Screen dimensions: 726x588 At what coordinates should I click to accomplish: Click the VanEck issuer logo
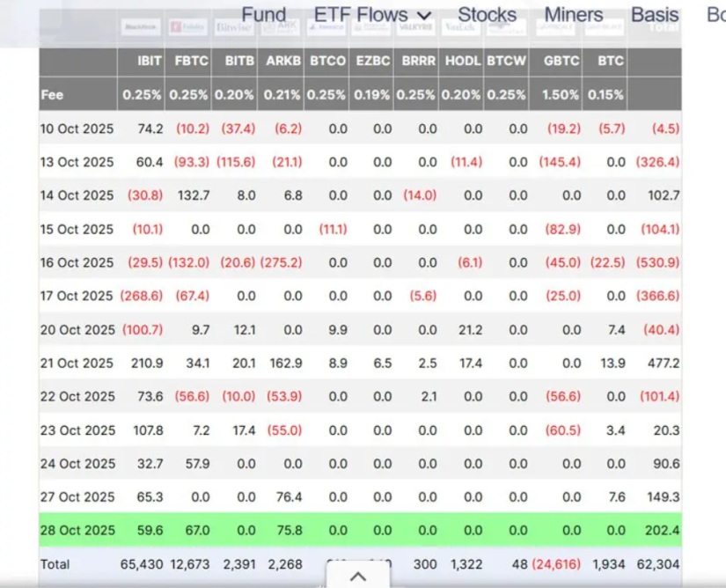462,27
